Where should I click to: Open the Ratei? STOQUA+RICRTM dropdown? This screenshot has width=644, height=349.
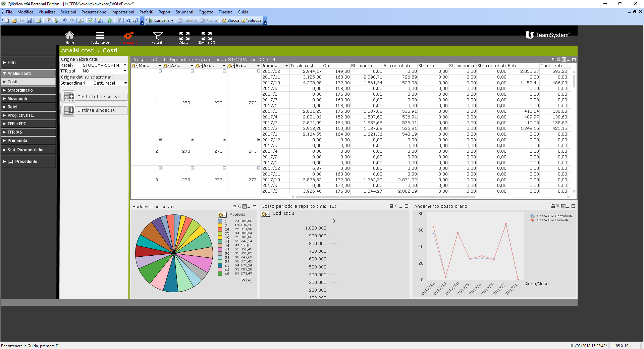pos(125,65)
